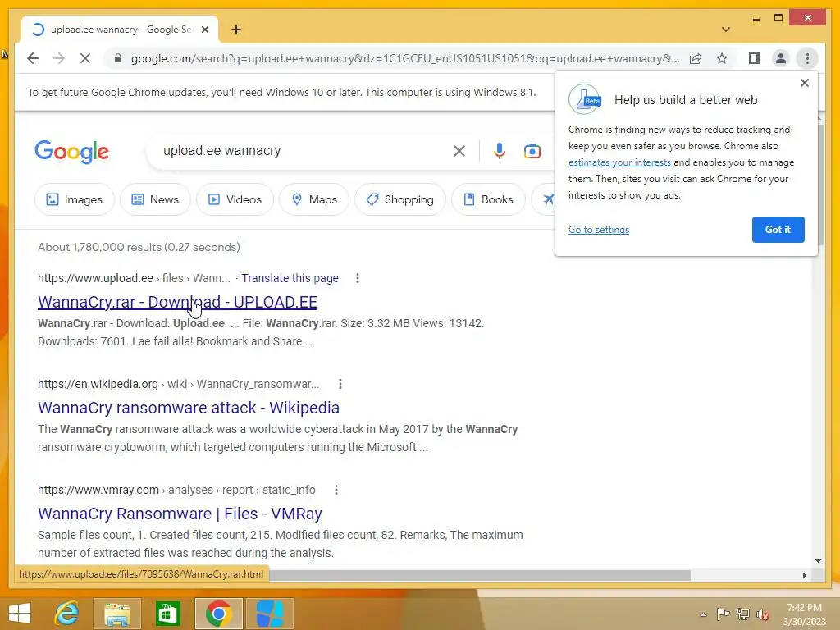View site information via the padlock icon
The width and height of the screenshot is (840, 630).
pyautogui.click(x=118, y=58)
